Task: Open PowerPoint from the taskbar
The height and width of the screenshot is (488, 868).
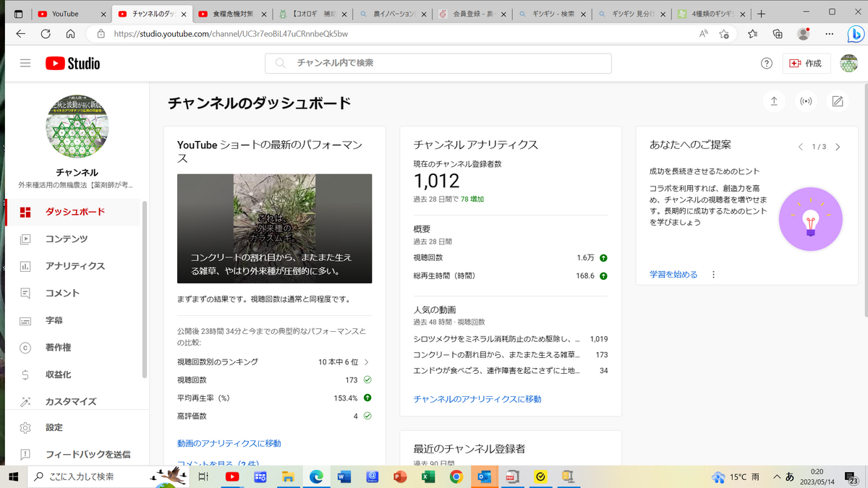Action: (x=399, y=476)
